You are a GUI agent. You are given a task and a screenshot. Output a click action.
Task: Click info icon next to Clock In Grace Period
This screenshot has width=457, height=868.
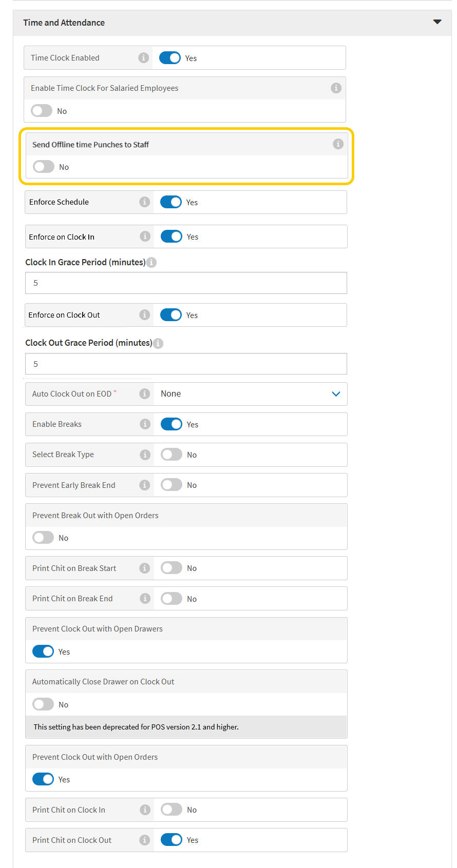(151, 262)
